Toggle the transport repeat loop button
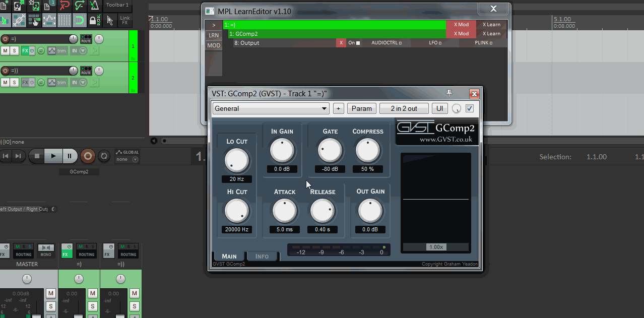The width and height of the screenshot is (644, 318). [x=104, y=156]
